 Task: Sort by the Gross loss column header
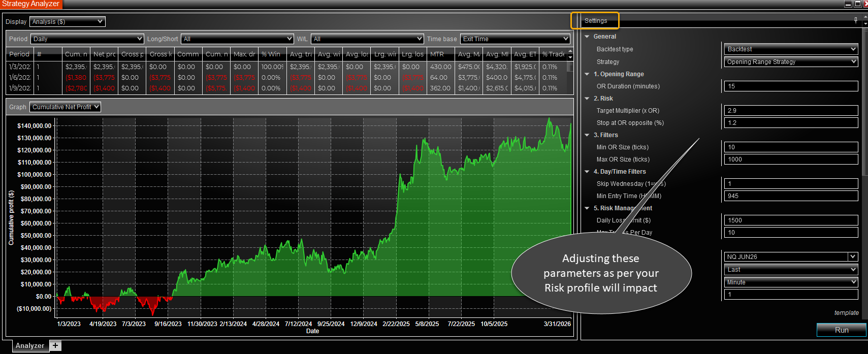[160, 54]
